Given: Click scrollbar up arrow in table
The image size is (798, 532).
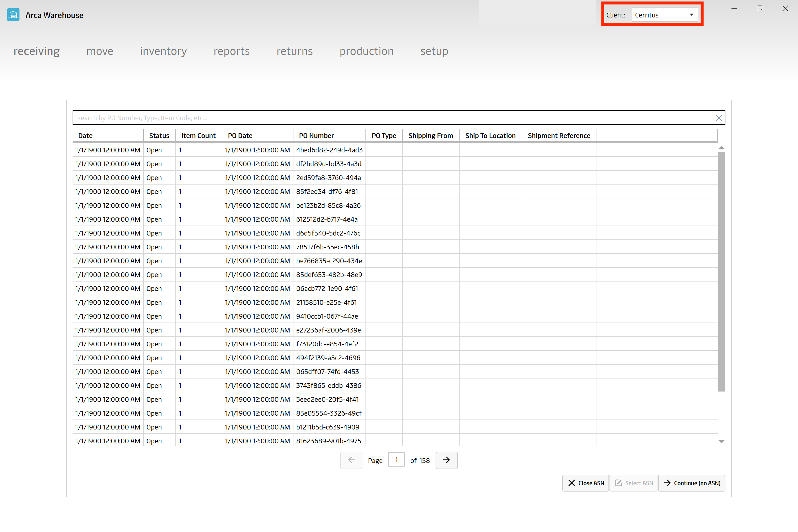Looking at the screenshot, I should 721,148.
